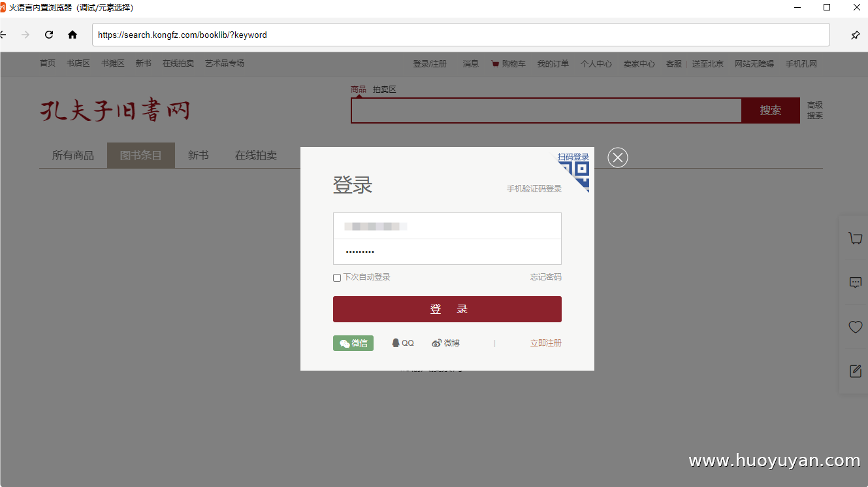Image resolution: width=868 pixels, height=487 pixels.
Task: Click the 孔夫子旧书网 logo
Action: coord(115,110)
